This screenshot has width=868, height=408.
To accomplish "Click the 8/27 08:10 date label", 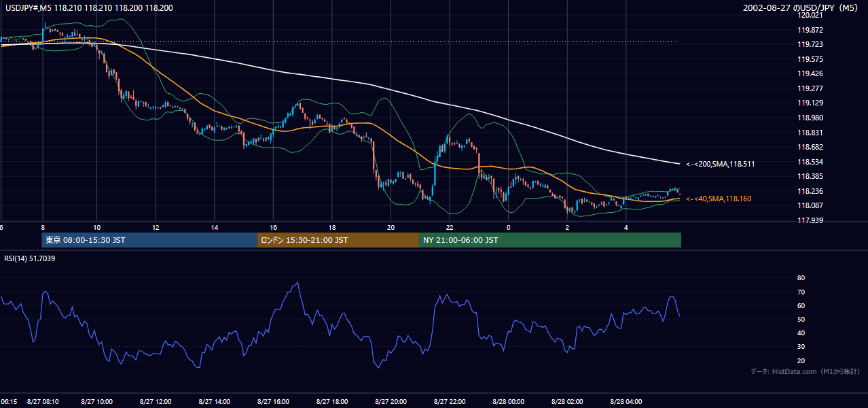I will (x=42, y=401).
